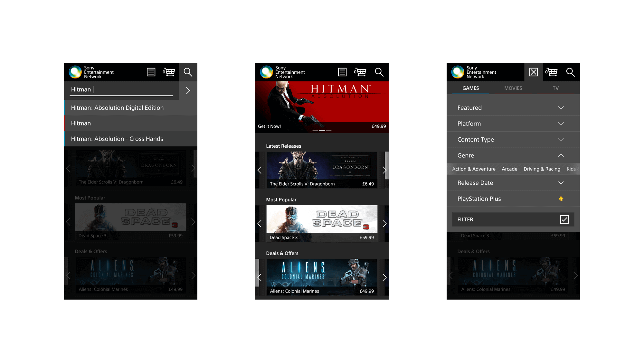The height and width of the screenshot is (362, 644).
Task: Click the search icon on right screen
Action: point(571,72)
